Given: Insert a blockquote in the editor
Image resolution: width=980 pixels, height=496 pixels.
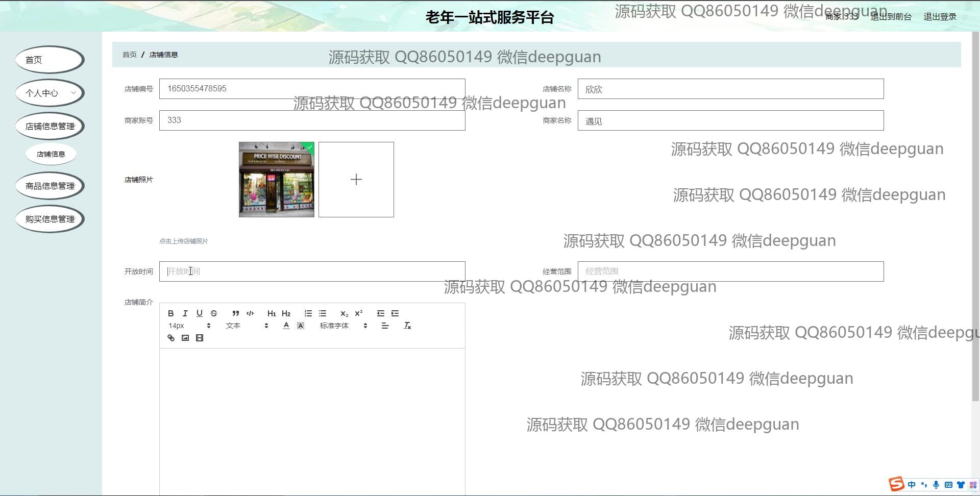Looking at the screenshot, I should (235, 313).
